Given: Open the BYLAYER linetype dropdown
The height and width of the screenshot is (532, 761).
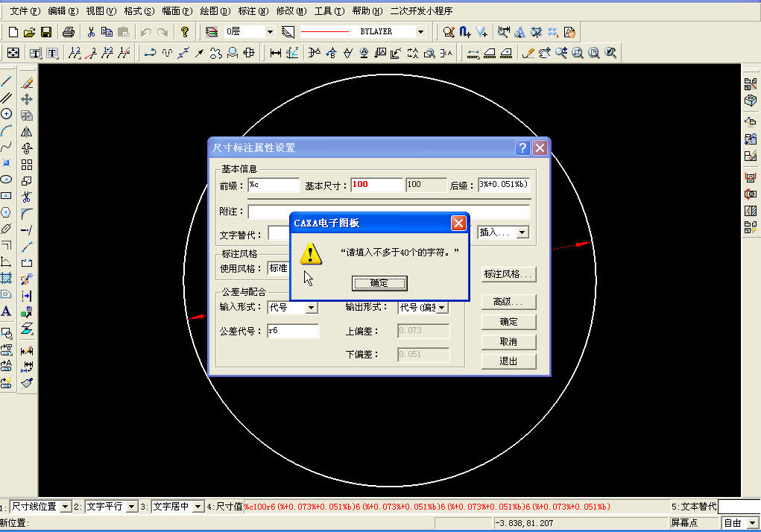Looking at the screenshot, I should click(420, 32).
